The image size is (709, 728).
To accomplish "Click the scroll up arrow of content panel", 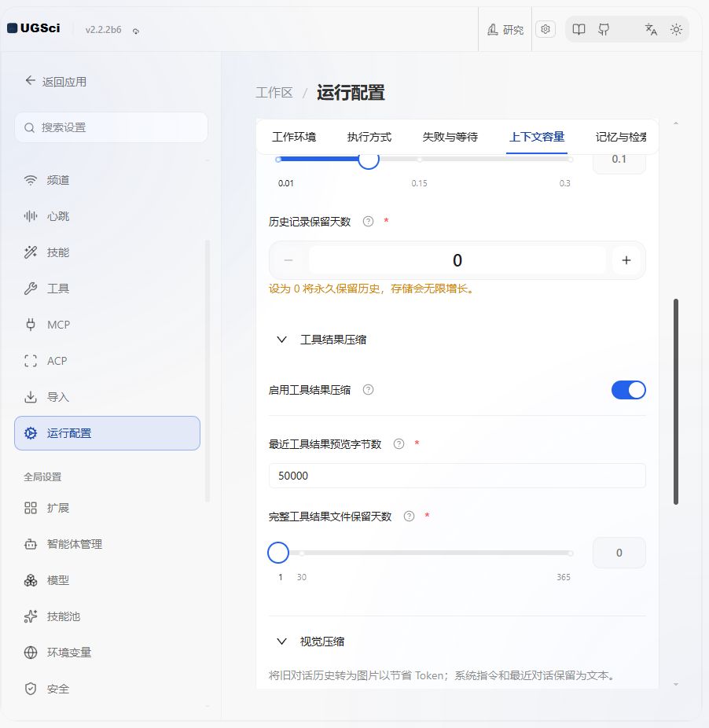I will pos(676,123).
